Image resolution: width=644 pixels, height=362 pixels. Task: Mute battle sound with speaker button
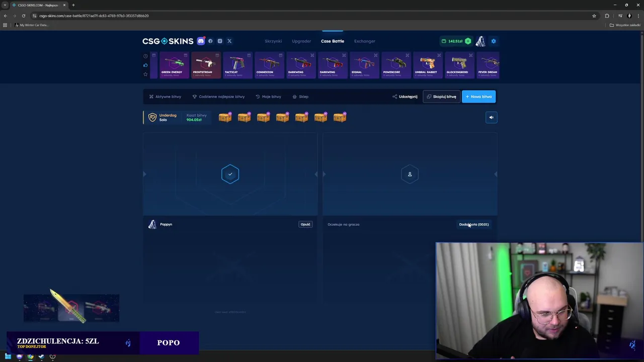(492, 118)
